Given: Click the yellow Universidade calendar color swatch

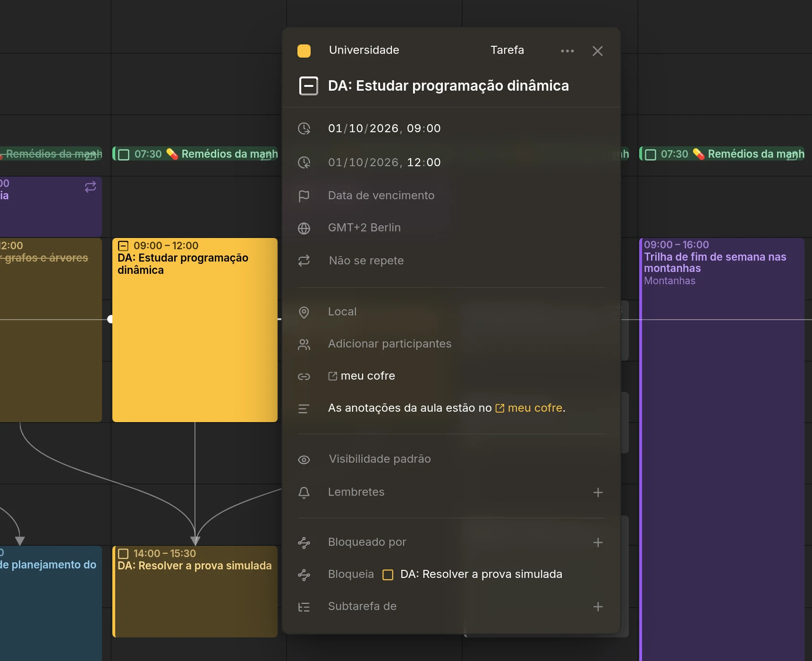Looking at the screenshot, I should (304, 51).
